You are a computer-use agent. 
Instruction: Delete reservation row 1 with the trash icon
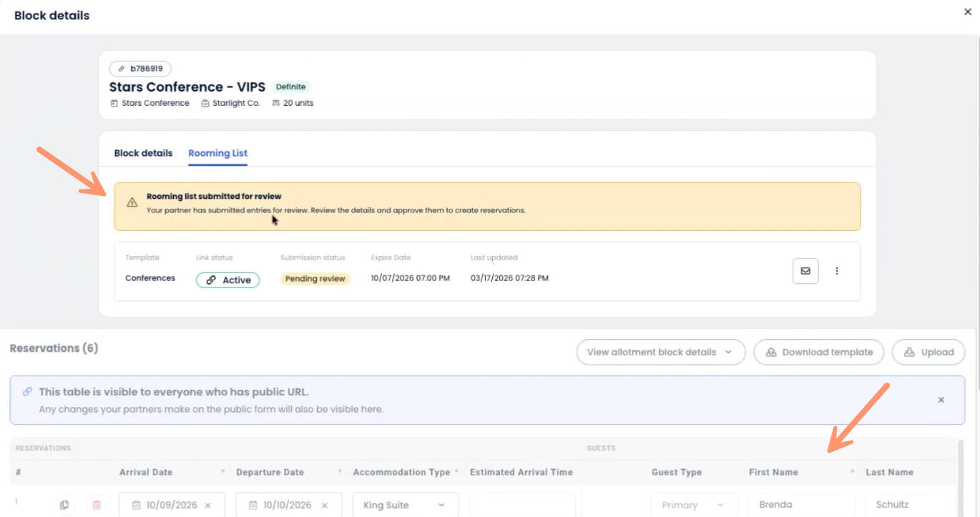tap(97, 505)
